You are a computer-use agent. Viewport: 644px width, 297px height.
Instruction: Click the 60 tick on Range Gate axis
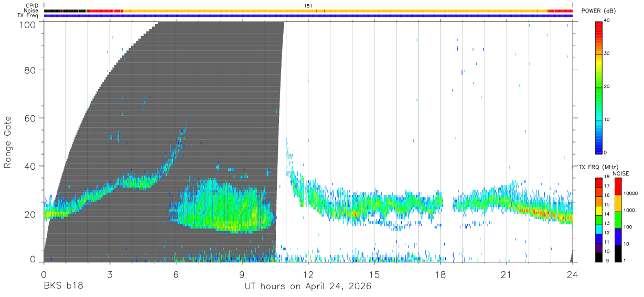pyautogui.click(x=31, y=118)
